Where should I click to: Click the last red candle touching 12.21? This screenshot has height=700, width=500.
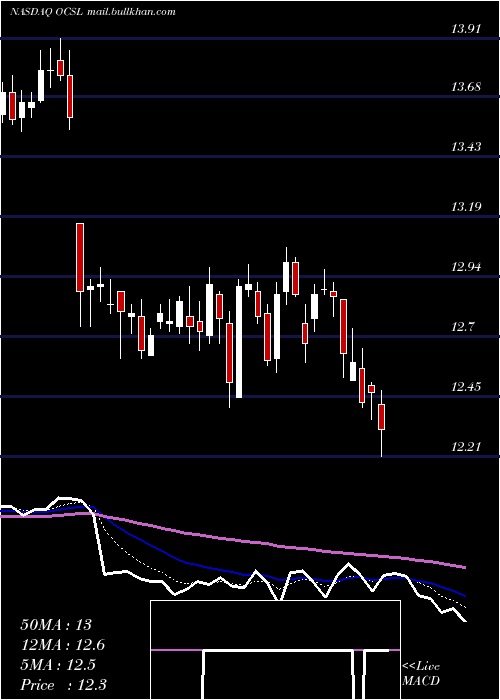[x=382, y=417]
